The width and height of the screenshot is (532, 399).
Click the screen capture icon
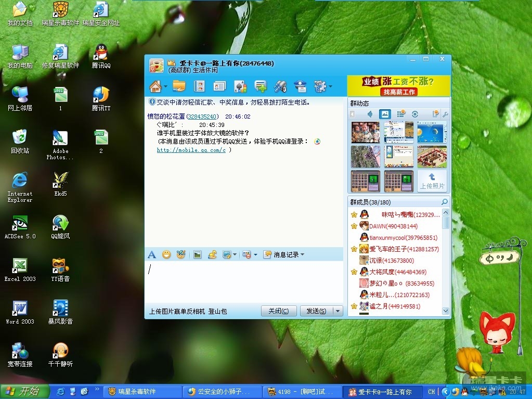pyautogui.click(x=227, y=254)
